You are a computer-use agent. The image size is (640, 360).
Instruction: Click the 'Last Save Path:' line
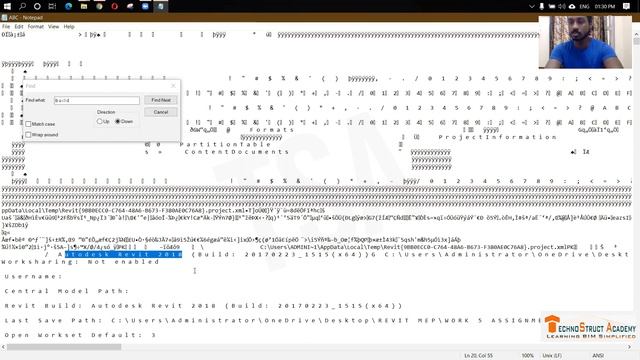(x=272, y=320)
